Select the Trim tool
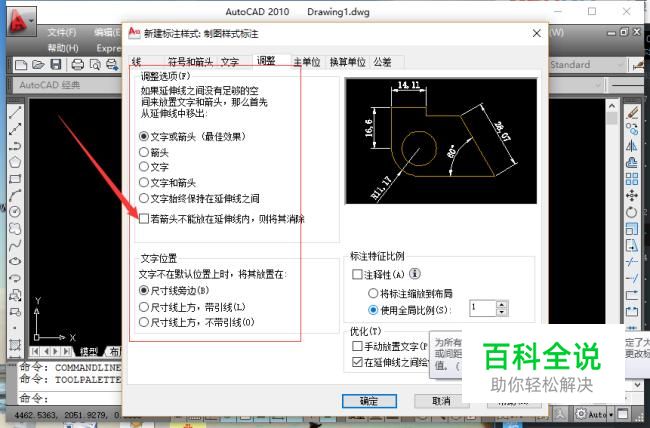The image size is (650, 428). pos(632,262)
